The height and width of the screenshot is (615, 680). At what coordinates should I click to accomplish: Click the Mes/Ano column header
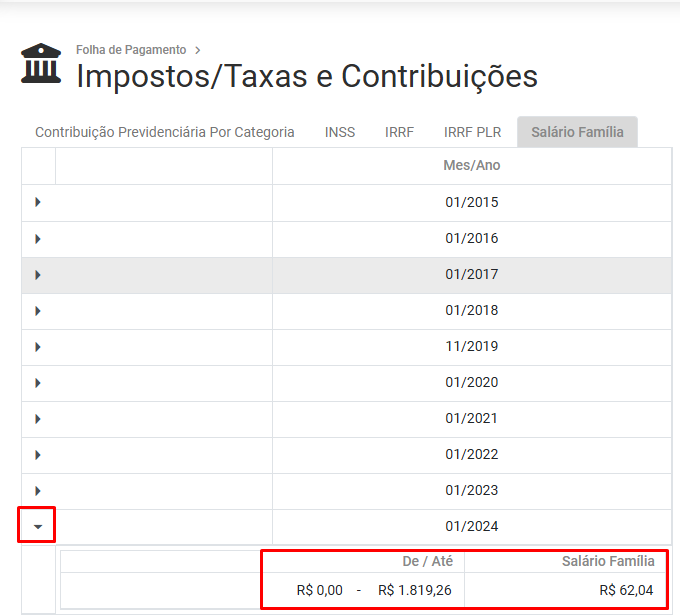[471, 166]
